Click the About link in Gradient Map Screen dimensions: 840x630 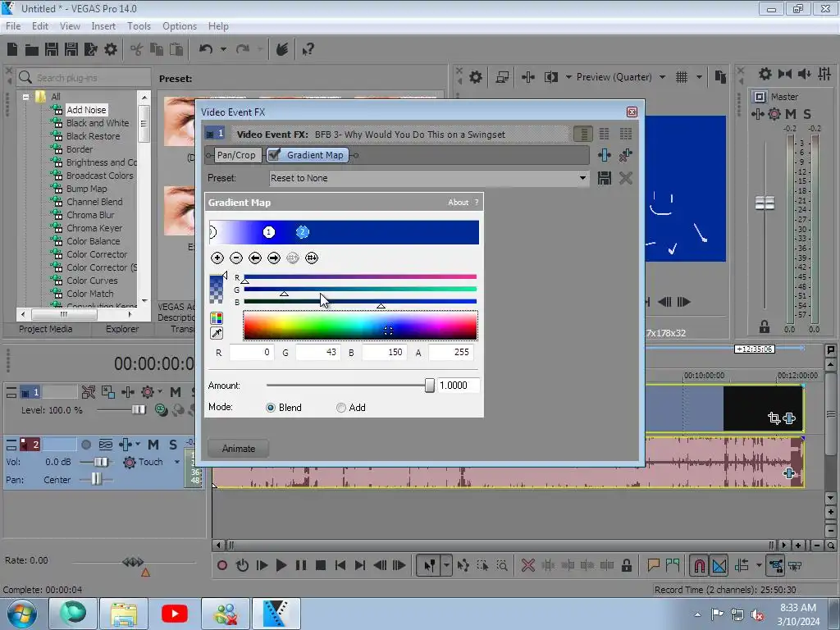pos(458,203)
